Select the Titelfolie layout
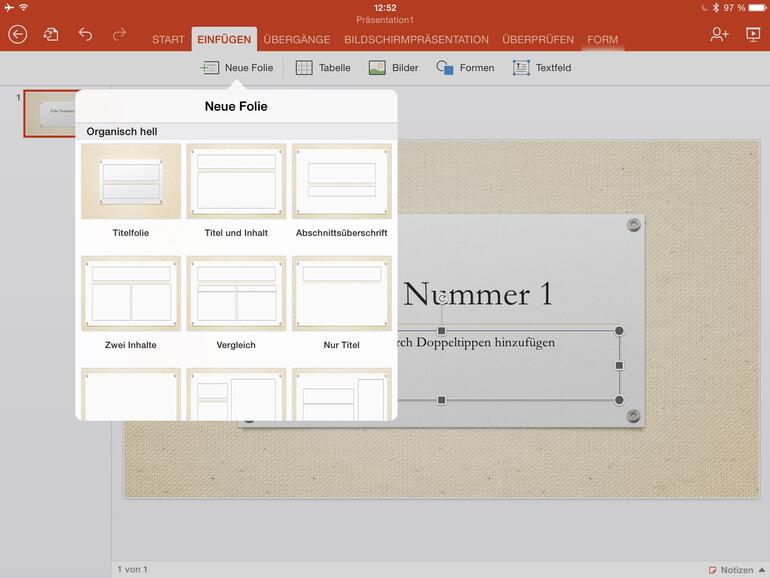Screen dimensions: 770x578 pyautogui.click(x=131, y=182)
